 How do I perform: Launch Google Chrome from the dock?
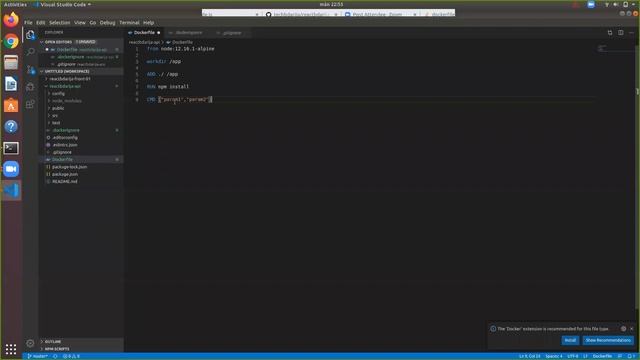coord(11,41)
